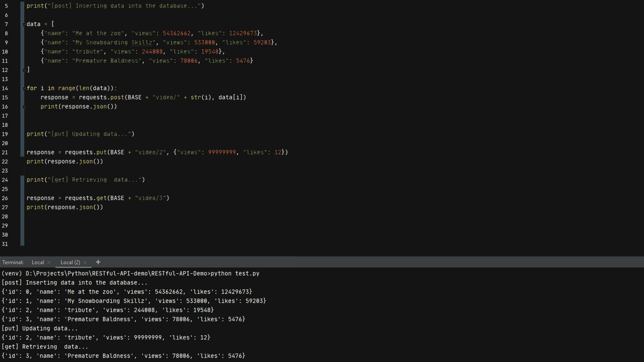Click the fold end marker at line 16
The image size is (644, 362).
click(24, 107)
